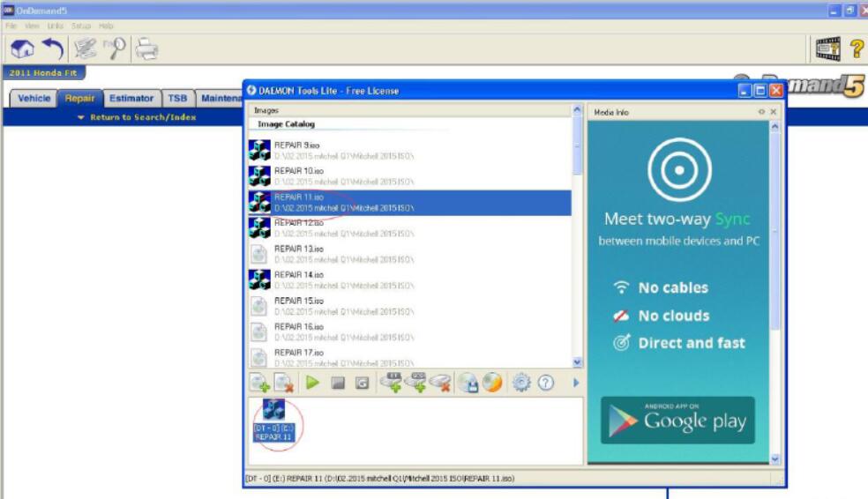Click Remove virtual drive icon
This screenshot has height=499, width=868.
tap(441, 383)
